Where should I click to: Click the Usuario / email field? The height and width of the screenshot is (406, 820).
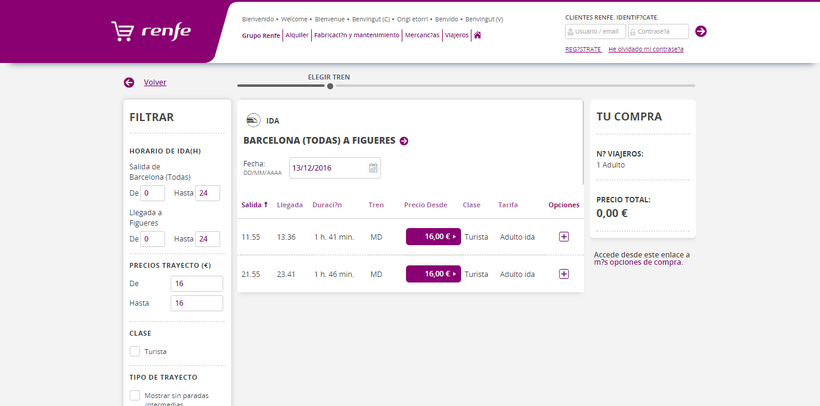coord(595,31)
